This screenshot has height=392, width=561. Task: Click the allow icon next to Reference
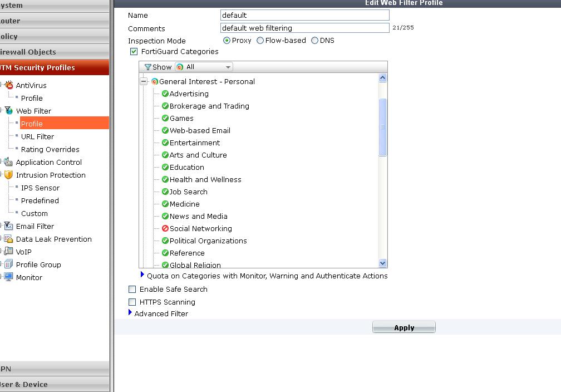click(x=165, y=253)
